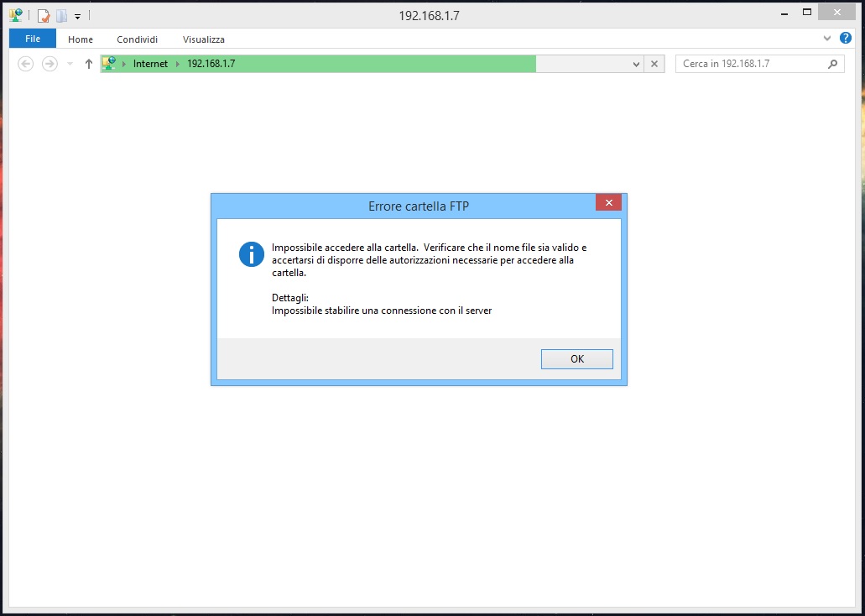Select the Internet breadcrumb in address bar
The height and width of the screenshot is (616, 865).
coord(151,64)
